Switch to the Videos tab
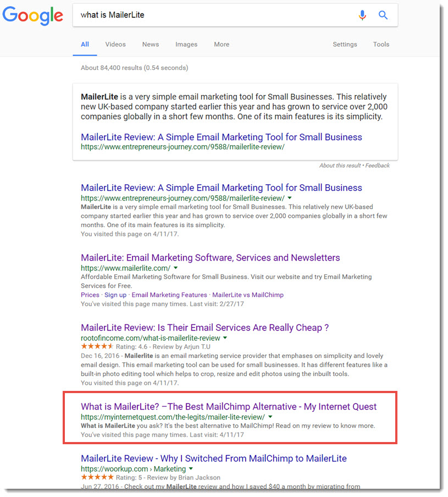The height and width of the screenshot is (497, 448). coord(115,45)
